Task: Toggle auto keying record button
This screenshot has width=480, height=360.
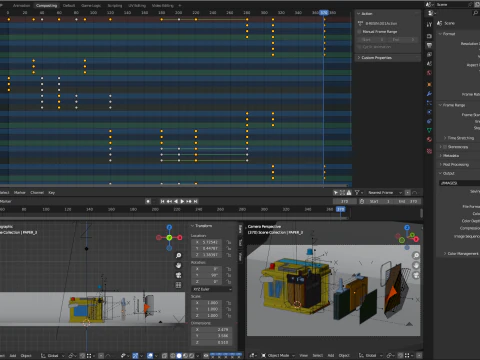Action: [x=148, y=201]
